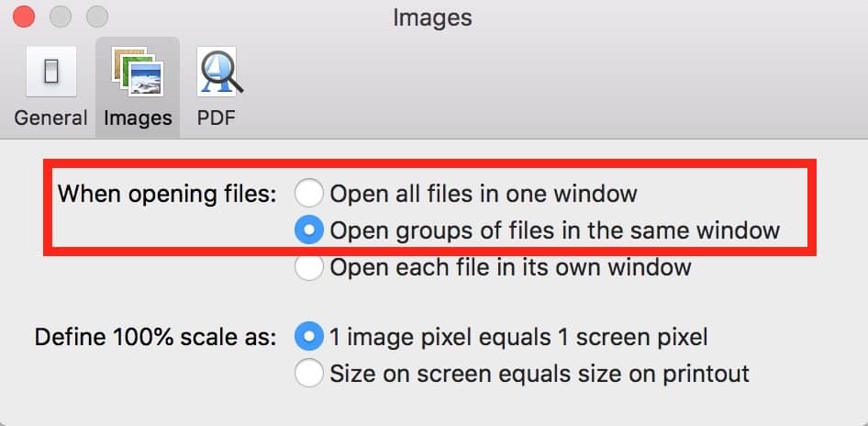
Task: Click the Images tab label text
Action: click(x=138, y=118)
